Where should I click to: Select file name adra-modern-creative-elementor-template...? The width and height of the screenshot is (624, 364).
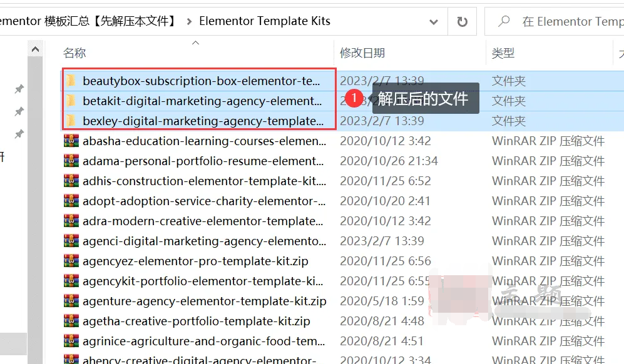(x=203, y=221)
